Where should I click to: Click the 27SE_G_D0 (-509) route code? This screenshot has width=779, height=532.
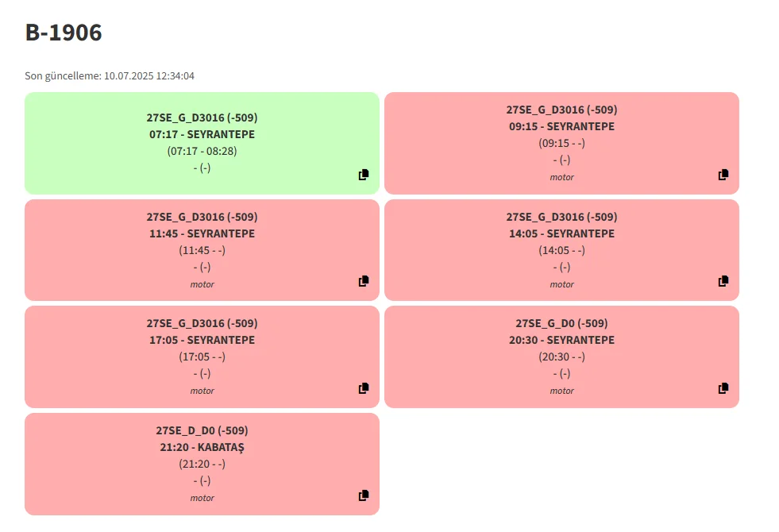[x=561, y=323]
